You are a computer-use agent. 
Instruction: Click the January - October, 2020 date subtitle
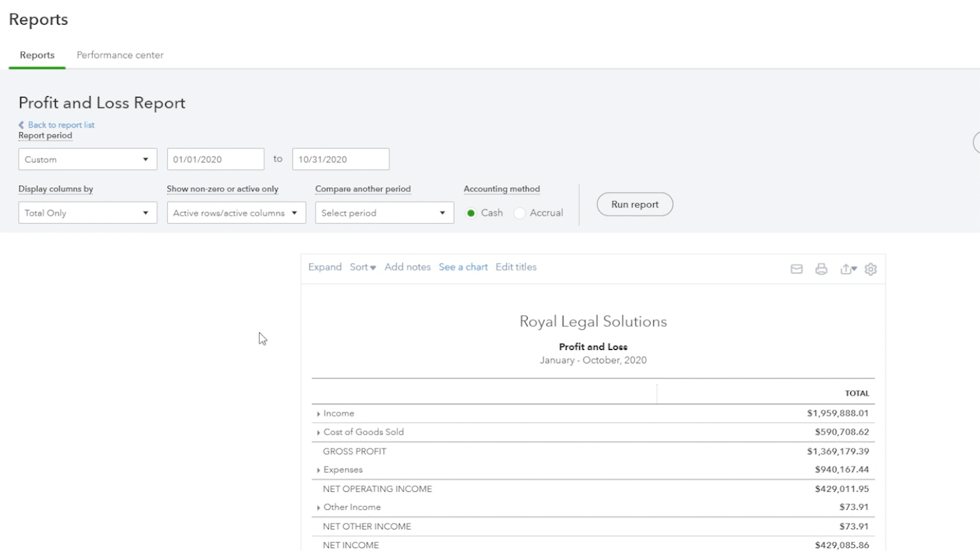593,360
